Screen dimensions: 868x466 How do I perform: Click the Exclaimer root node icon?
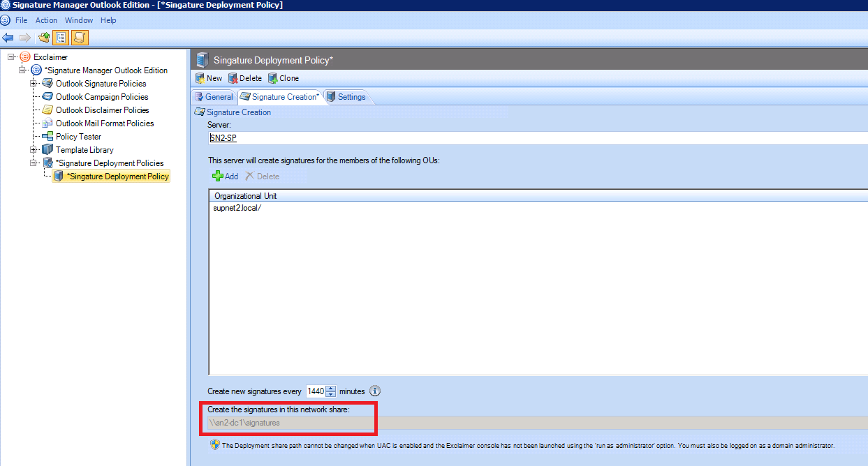25,57
